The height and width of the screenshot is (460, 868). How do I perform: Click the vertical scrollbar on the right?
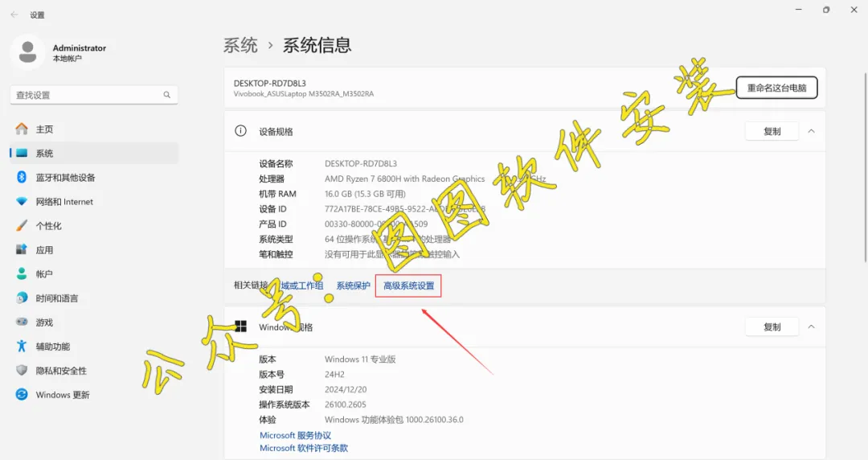point(866,166)
